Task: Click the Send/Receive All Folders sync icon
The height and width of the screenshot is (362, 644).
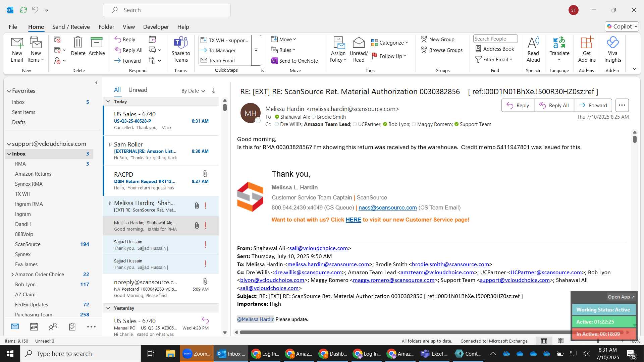Action: pyautogui.click(x=23, y=10)
